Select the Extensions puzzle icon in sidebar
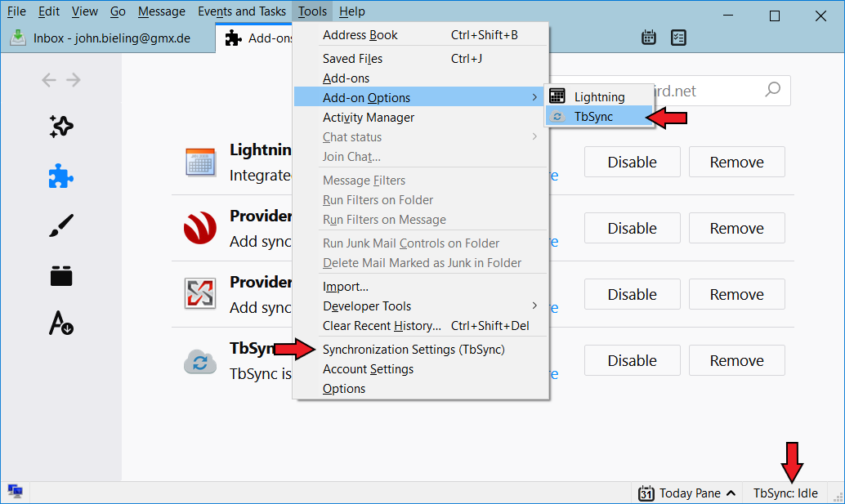Screen dimensions: 845x504 point(61,176)
